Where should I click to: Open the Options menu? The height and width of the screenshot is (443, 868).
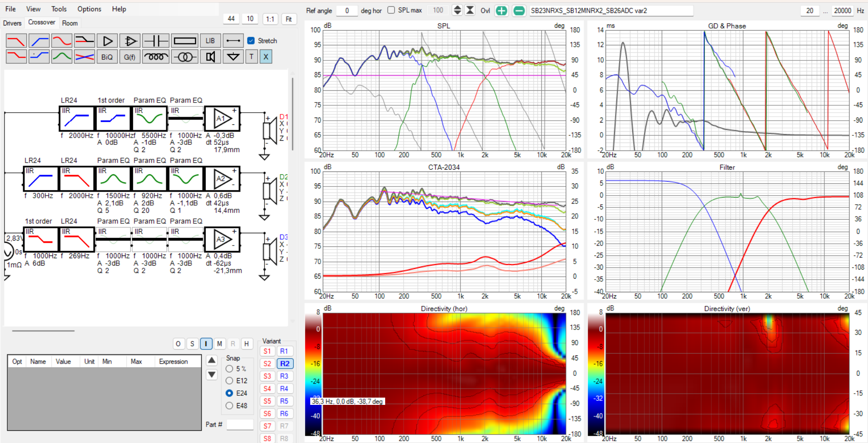tap(89, 9)
